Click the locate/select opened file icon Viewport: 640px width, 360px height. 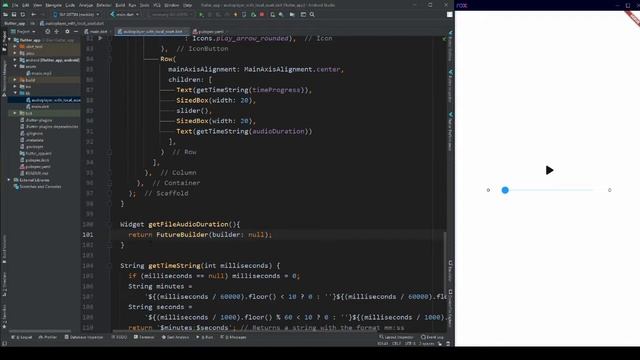pos(47,31)
